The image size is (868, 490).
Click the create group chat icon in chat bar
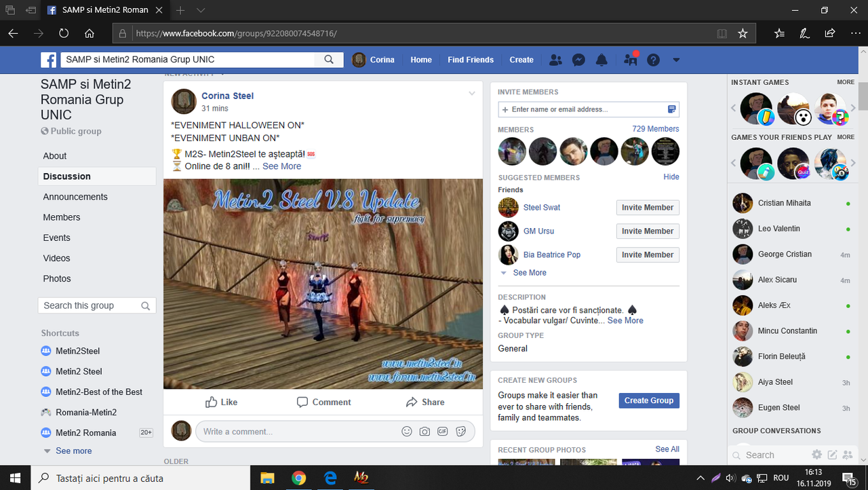click(848, 455)
